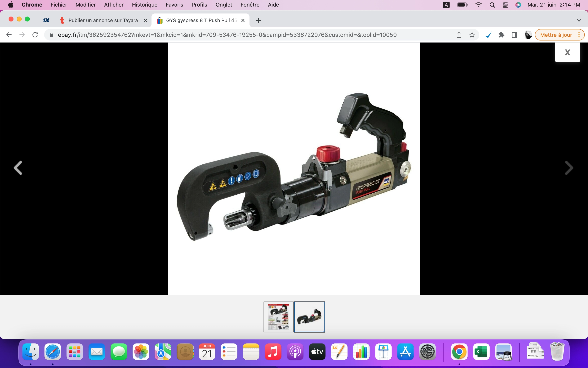Click the large Gyspress product image
This screenshot has width=588, height=368.
tap(294, 168)
